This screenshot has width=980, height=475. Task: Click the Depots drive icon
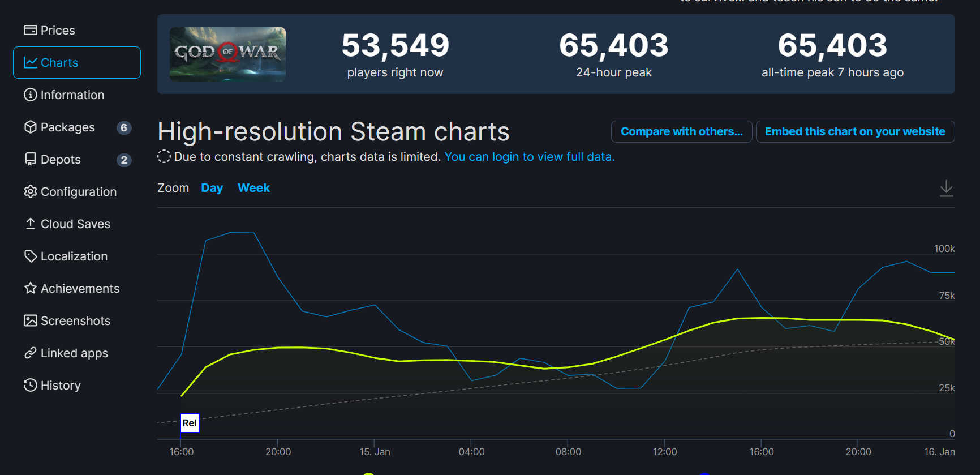[x=30, y=159]
